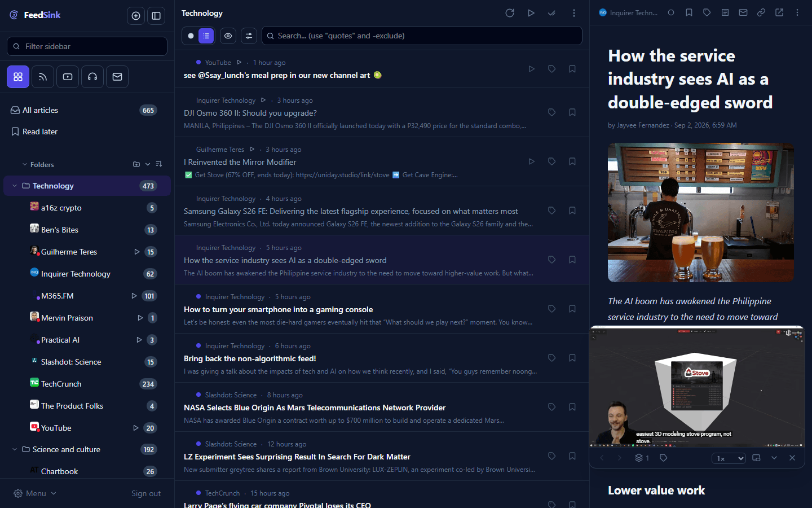The image size is (812, 508).
Task: Refresh the Technology feed list
Action: (x=510, y=13)
